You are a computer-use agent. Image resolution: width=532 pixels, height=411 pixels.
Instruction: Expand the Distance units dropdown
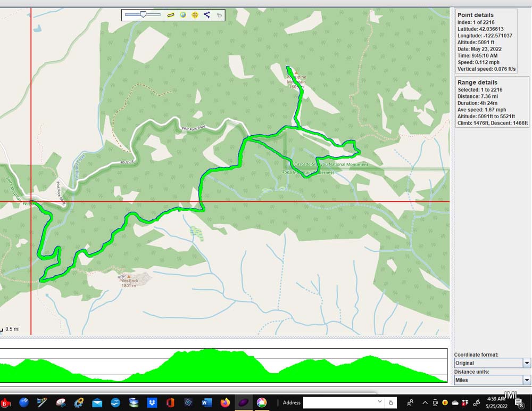527,380
